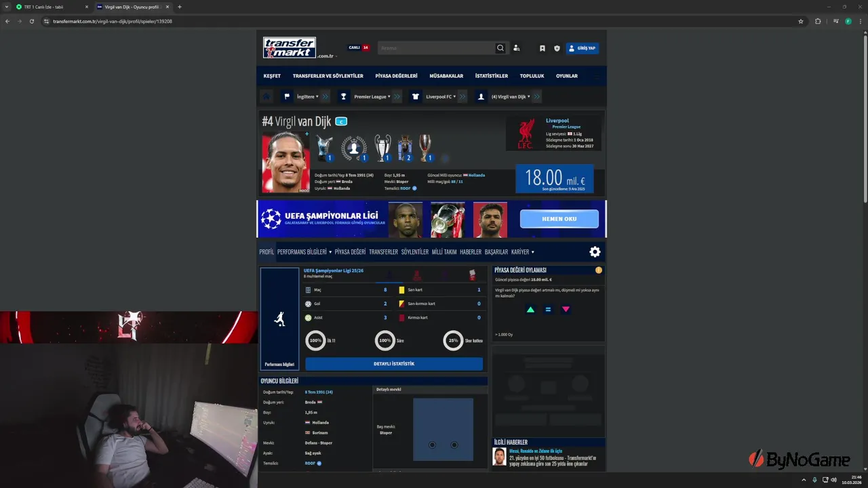Screen dimensions: 868x488
Task: Reload the page in the browser
Action: coord(31,21)
